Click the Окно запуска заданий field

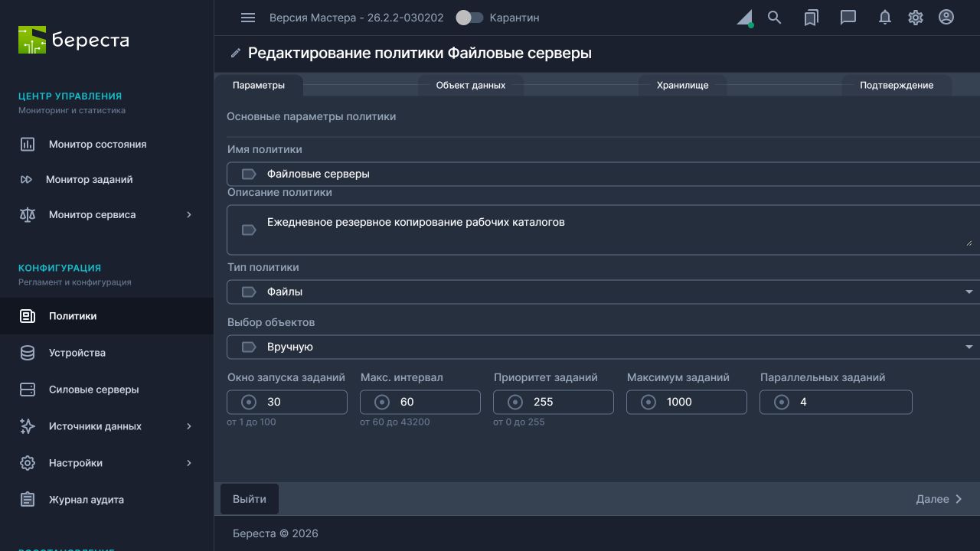coord(287,402)
